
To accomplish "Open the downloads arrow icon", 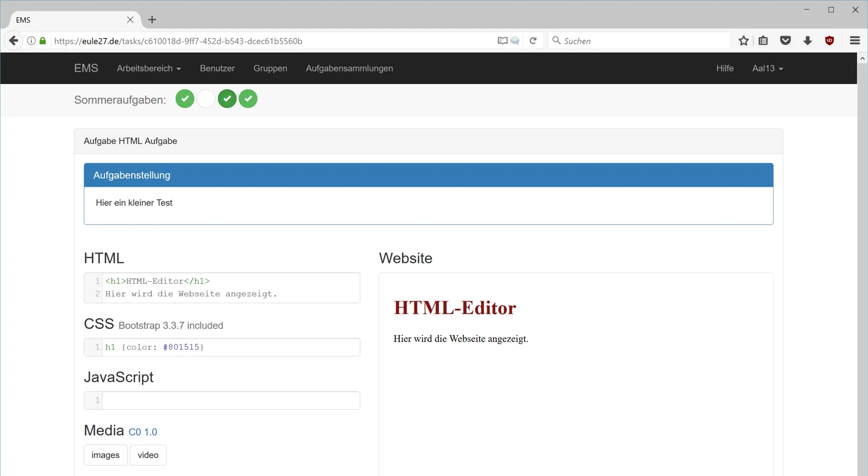I will tap(808, 41).
